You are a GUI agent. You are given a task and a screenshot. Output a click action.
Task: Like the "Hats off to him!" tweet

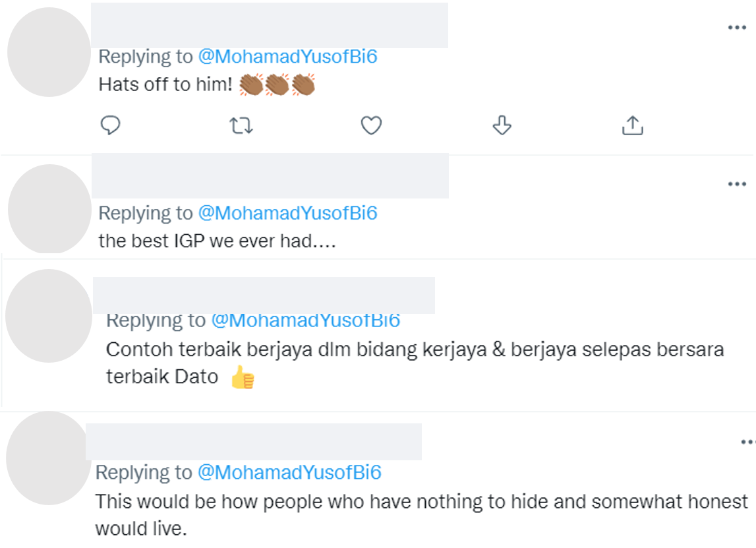[x=371, y=125]
